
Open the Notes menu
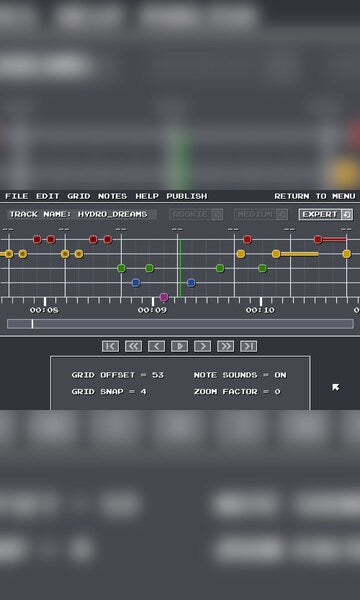tap(112, 196)
